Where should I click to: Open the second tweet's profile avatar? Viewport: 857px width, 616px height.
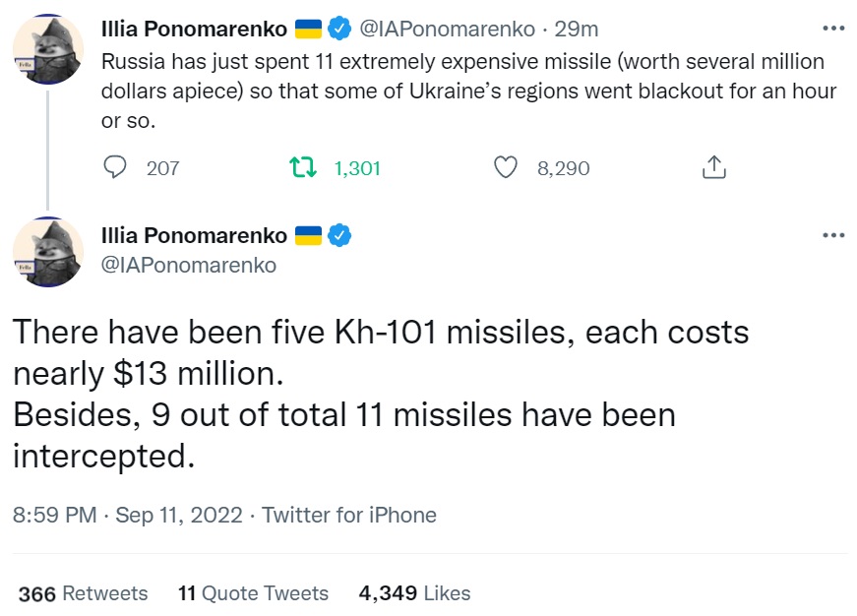[47, 252]
